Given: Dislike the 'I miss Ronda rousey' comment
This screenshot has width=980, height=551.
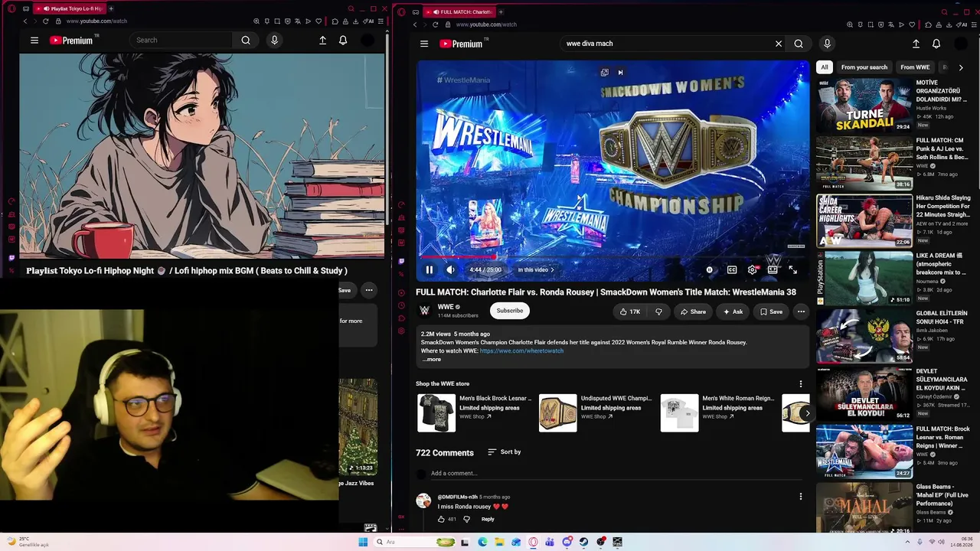Looking at the screenshot, I should tap(466, 519).
